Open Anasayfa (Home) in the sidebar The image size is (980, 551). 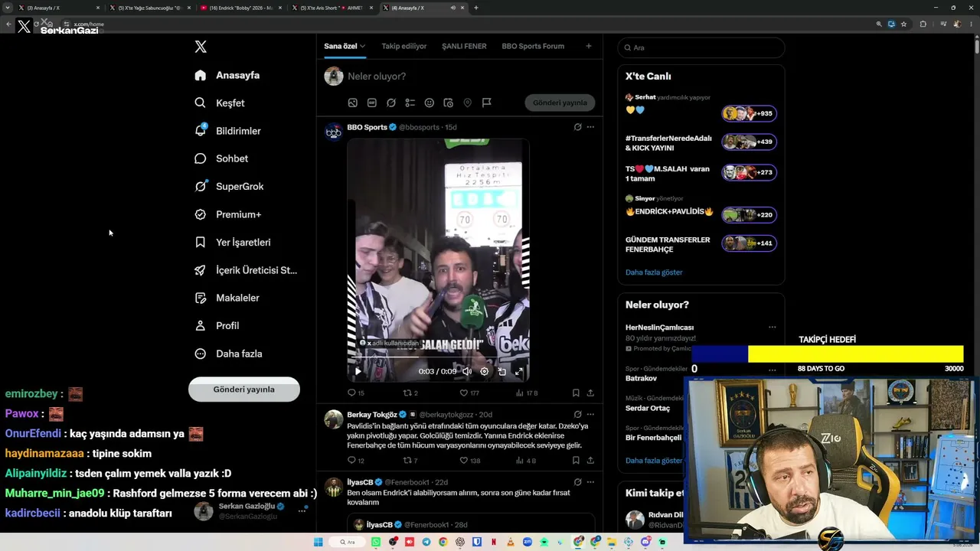(227, 75)
